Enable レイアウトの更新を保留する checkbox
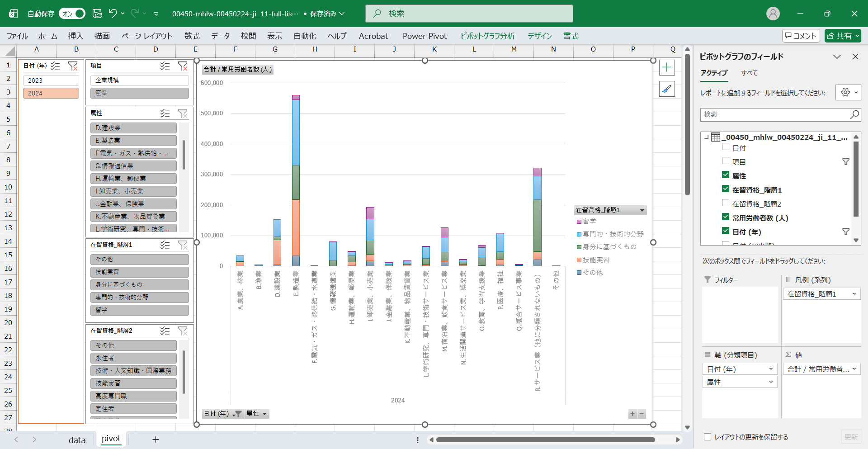Screen dimensions: 868x449 click(708, 437)
